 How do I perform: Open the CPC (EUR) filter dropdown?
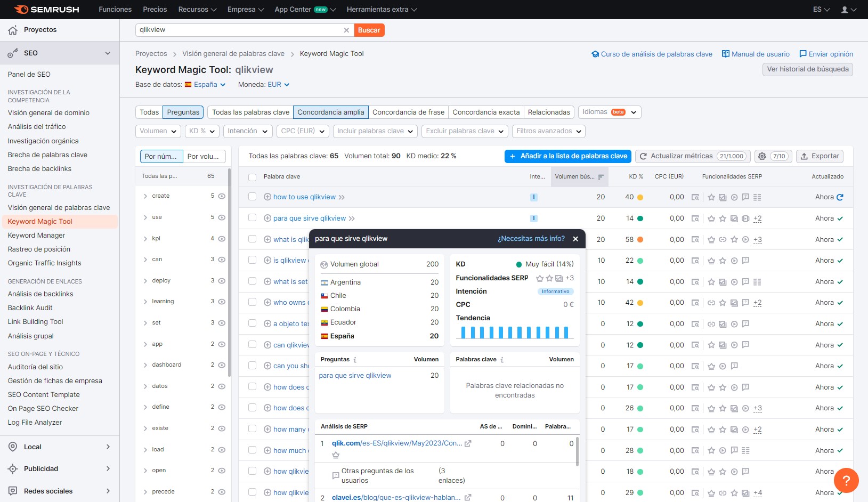click(303, 131)
